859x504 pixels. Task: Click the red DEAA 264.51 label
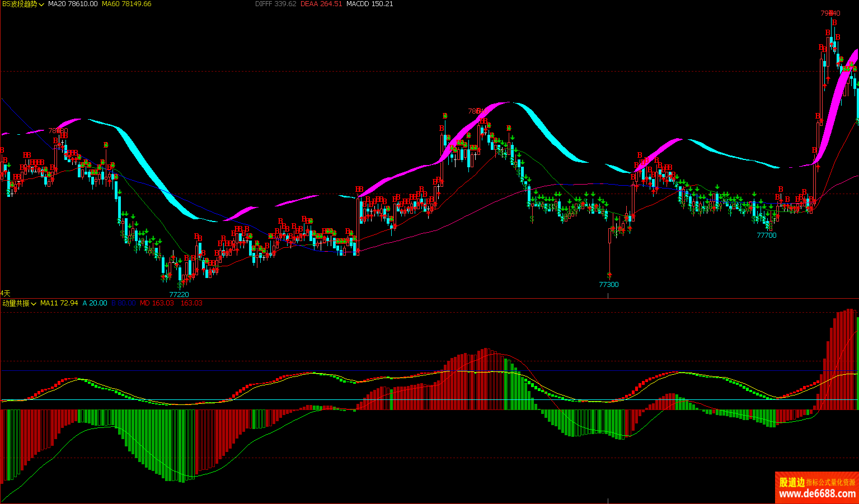tap(321, 4)
